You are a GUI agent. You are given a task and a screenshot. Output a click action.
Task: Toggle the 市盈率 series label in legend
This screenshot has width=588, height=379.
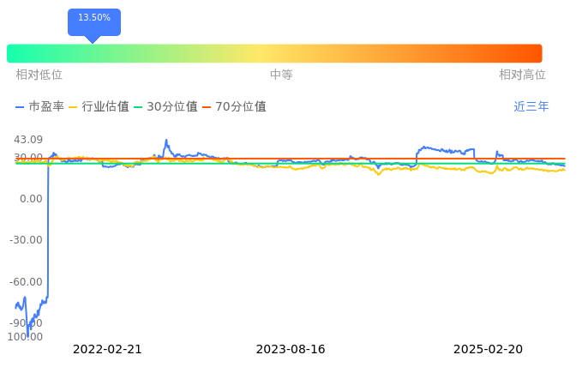pyautogui.click(x=46, y=107)
